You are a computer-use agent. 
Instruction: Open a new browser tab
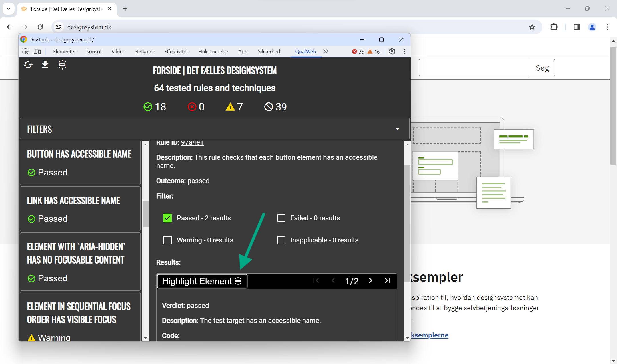click(x=125, y=9)
